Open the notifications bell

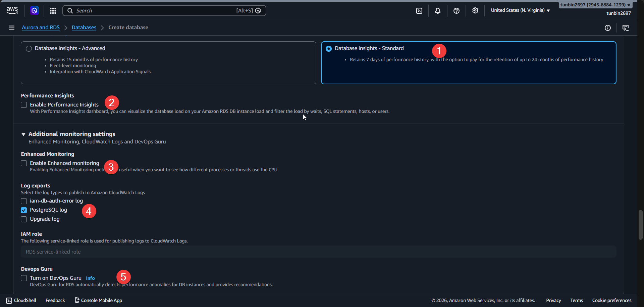[437, 10]
